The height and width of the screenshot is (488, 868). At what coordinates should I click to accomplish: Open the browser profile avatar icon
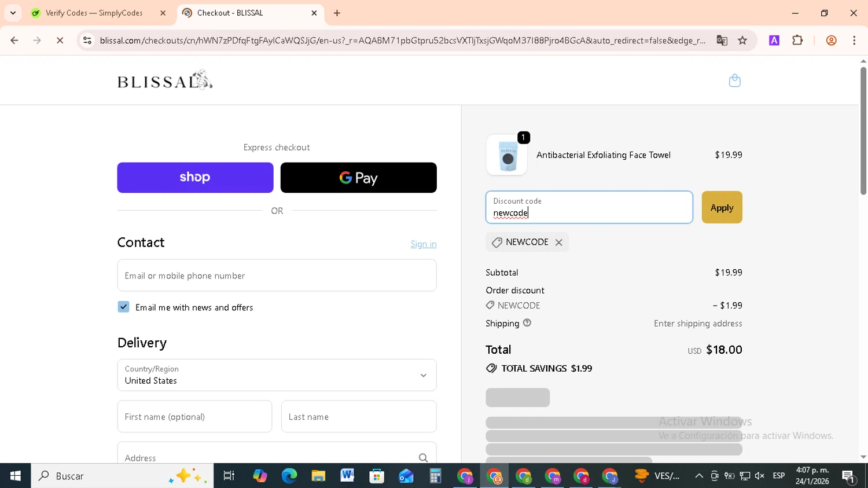tap(831, 41)
